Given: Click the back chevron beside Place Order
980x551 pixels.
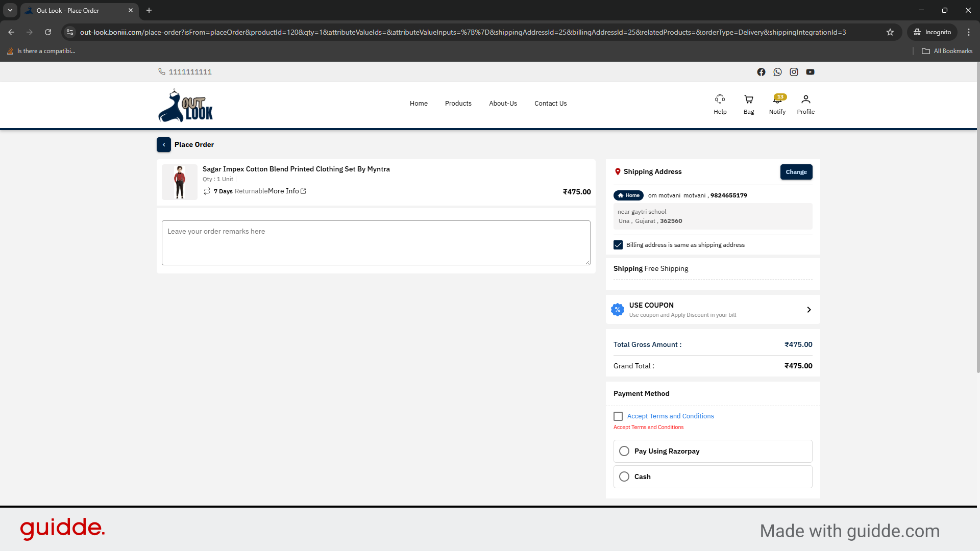Looking at the screenshot, I should pyautogui.click(x=164, y=144).
